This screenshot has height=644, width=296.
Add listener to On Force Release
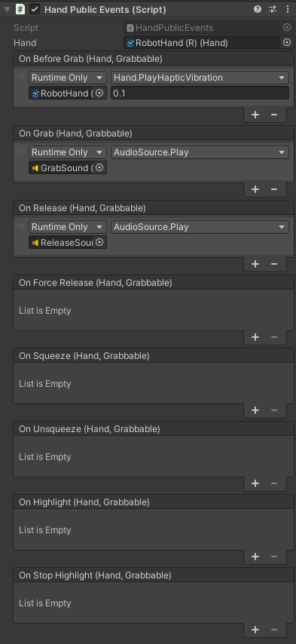[255, 337]
